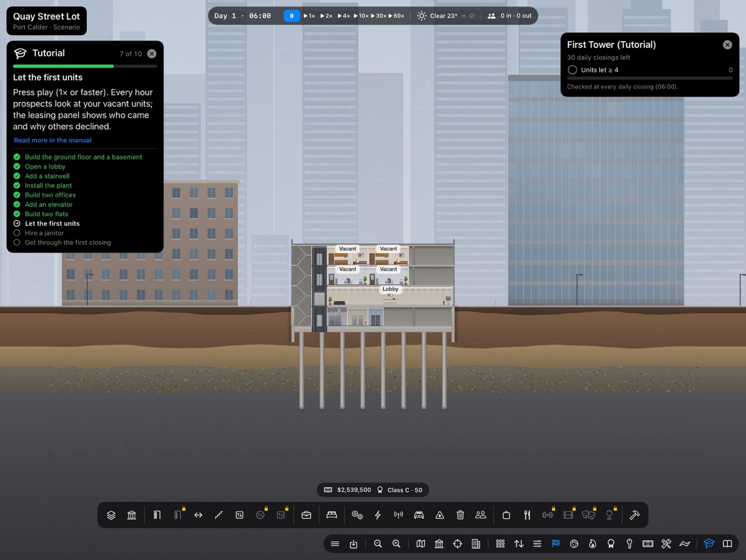Select the unlocked door tool

click(157, 515)
